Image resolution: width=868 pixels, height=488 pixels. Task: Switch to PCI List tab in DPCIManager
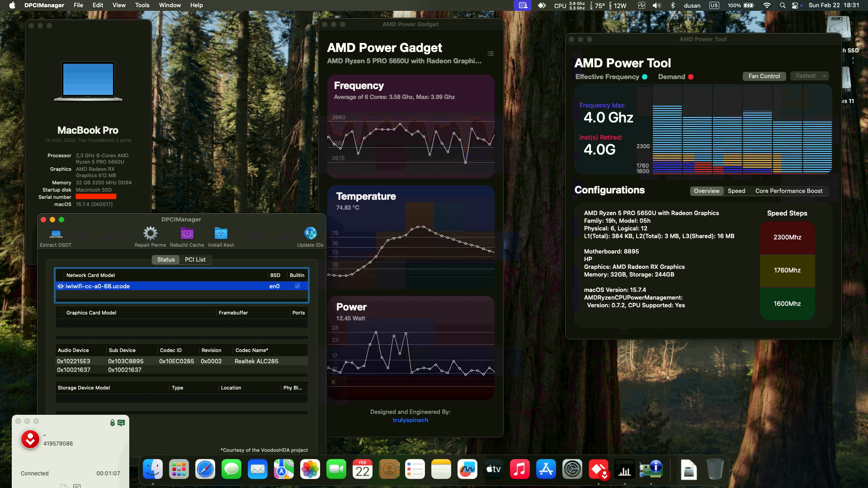195,259
